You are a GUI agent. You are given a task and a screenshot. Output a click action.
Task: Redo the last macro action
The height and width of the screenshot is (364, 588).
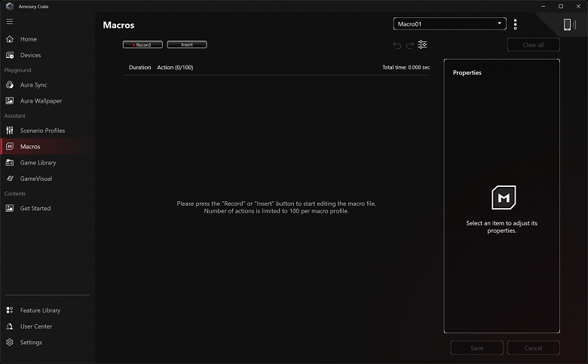(410, 45)
